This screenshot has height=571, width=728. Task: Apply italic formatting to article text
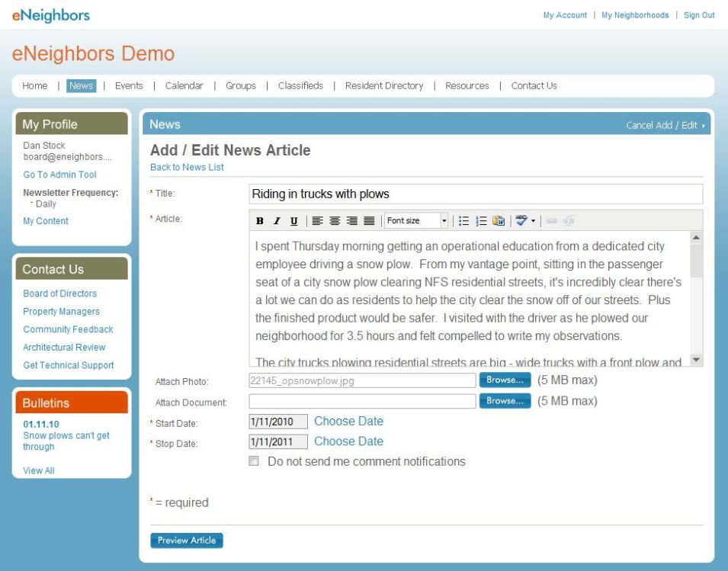277,221
